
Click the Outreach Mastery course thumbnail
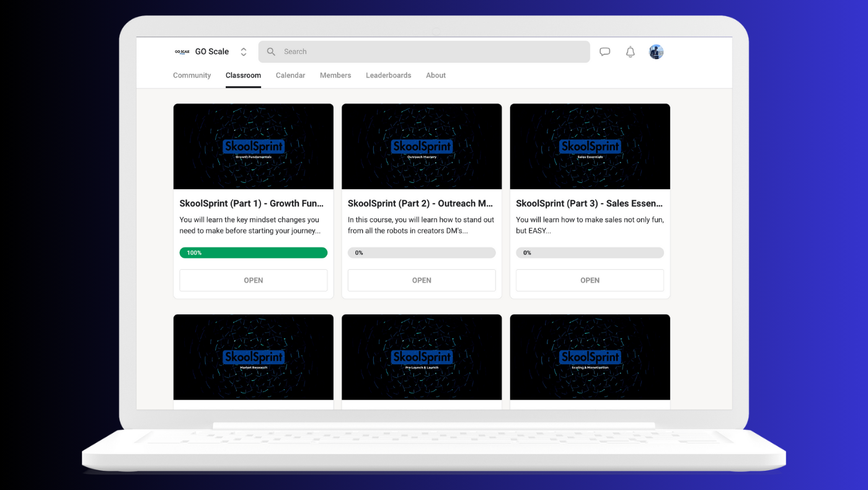(422, 146)
